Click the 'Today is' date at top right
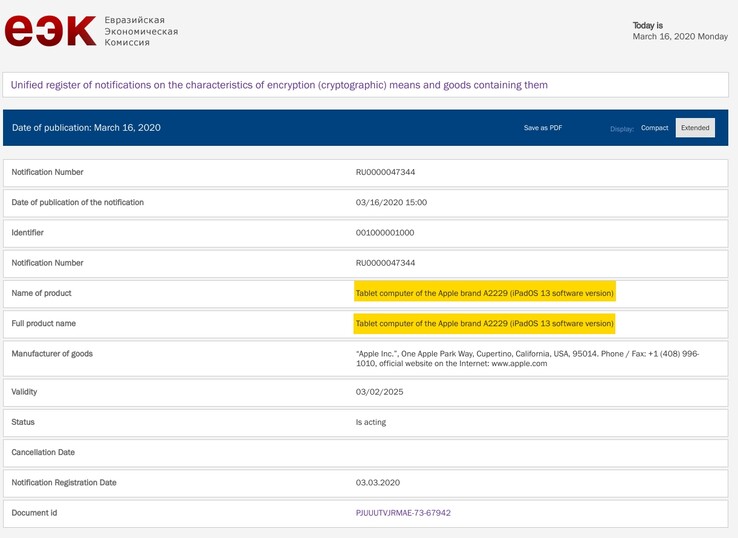 (680, 31)
